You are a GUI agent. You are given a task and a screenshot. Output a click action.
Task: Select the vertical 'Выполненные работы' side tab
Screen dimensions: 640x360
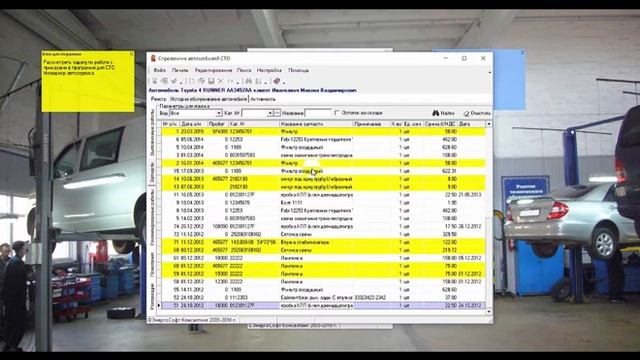[152, 132]
